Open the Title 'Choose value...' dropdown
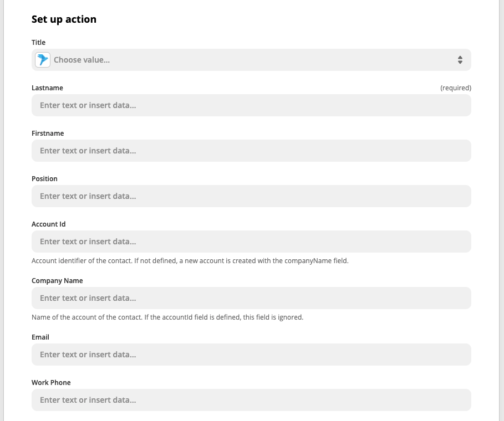The width and height of the screenshot is (504, 421). 250,60
